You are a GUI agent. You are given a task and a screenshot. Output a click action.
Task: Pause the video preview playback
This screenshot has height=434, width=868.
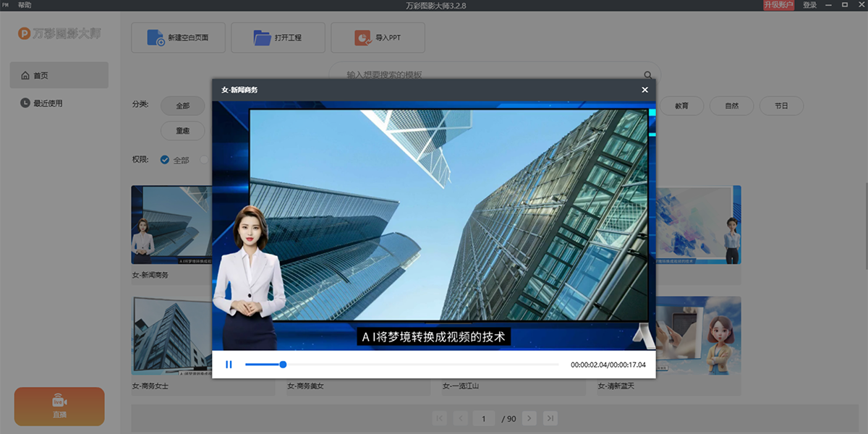[229, 365]
